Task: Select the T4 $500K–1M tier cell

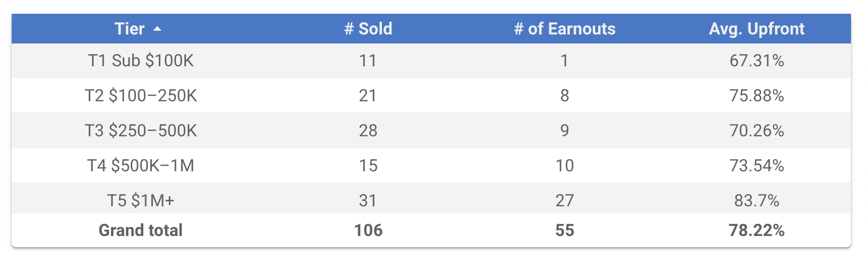Action: tap(141, 166)
